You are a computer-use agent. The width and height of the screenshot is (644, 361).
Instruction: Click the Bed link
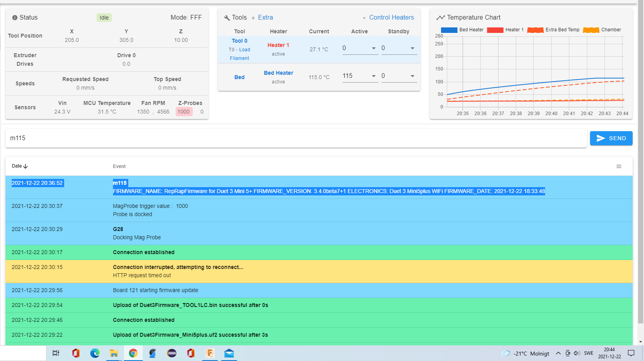(x=239, y=77)
